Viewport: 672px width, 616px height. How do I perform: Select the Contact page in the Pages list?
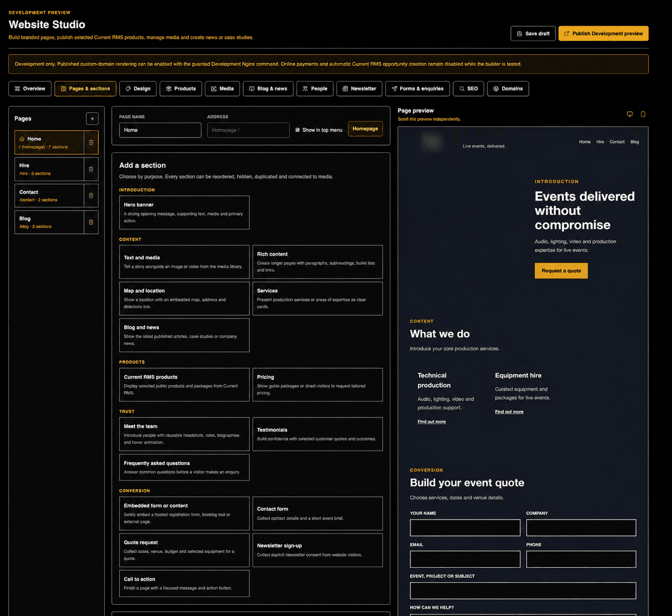click(x=49, y=195)
